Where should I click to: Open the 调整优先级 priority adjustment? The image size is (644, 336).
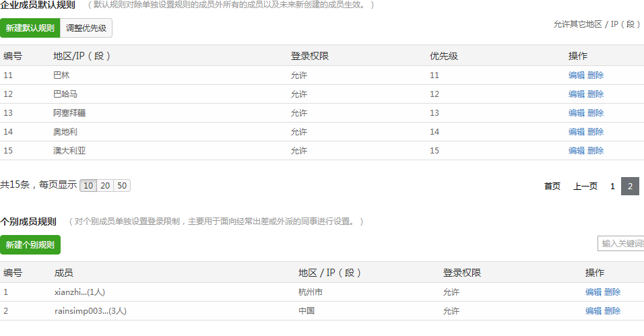pyautogui.click(x=87, y=28)
